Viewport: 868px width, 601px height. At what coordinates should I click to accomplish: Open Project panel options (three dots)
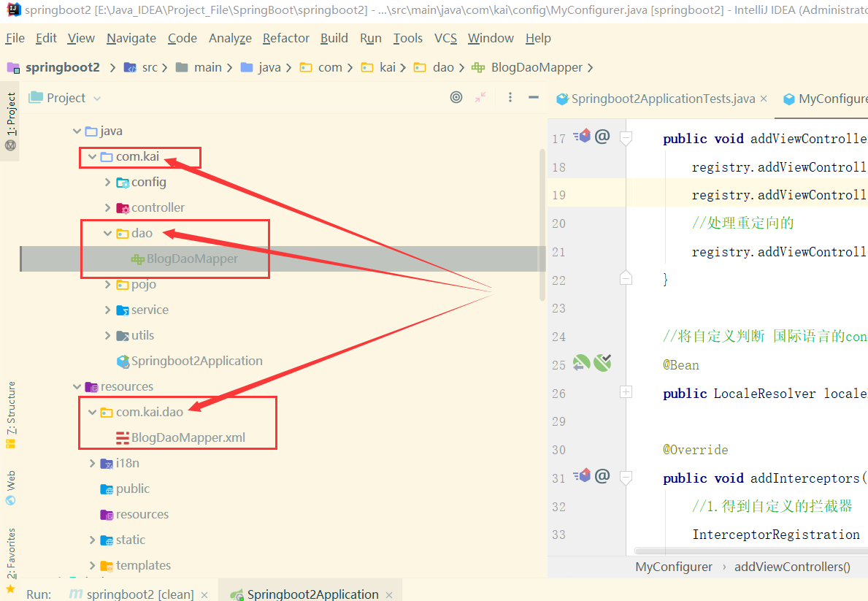pyautogui.click(x=510, y=98)
